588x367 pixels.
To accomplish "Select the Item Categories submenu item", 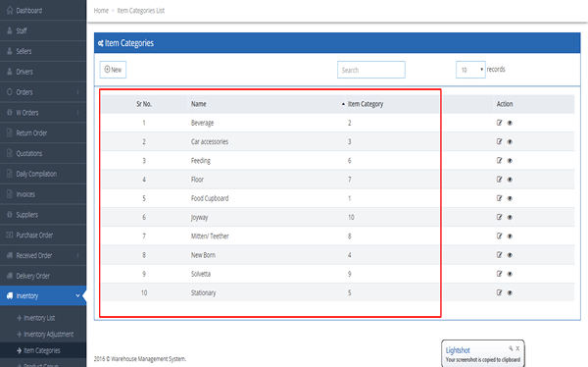I will point(43,350).
